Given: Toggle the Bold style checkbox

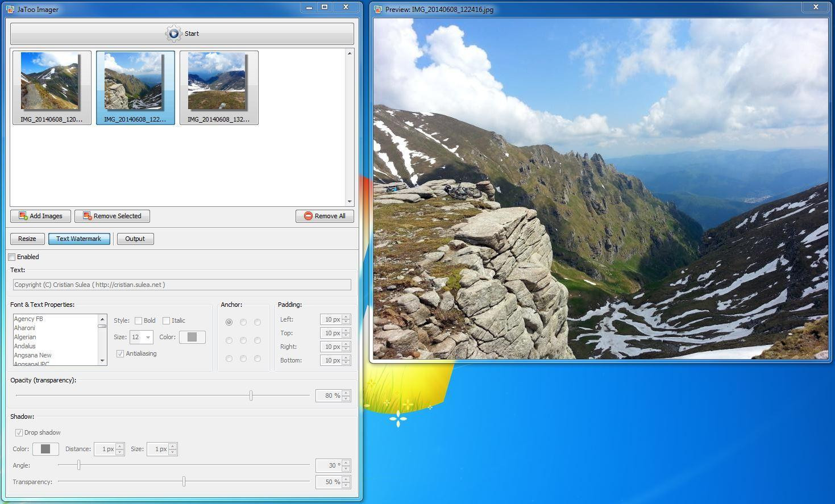Looking at the screenshot, I should point(138,320).
